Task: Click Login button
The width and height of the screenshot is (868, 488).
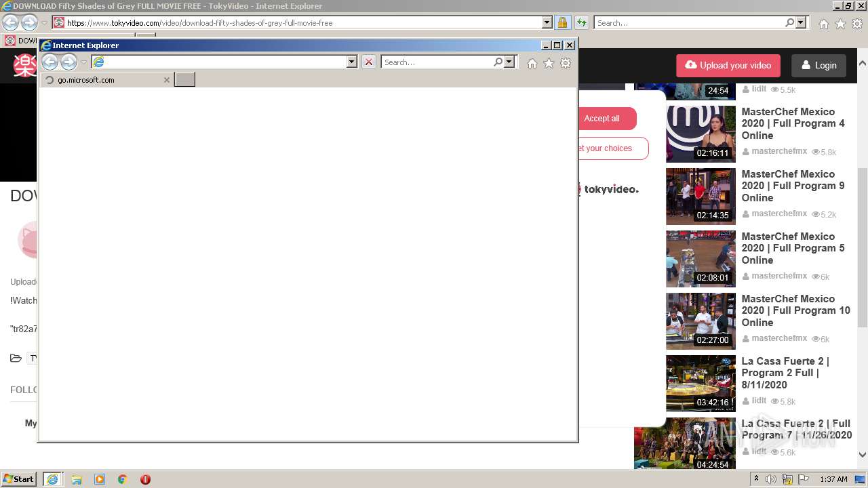Action: click(x=818, y=65)
